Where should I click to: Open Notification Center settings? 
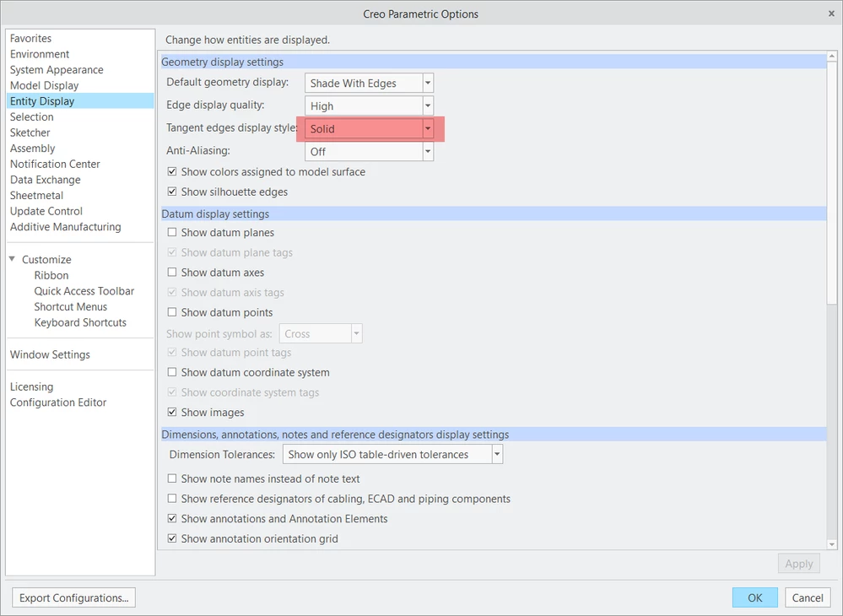click(x=55, y=164)
